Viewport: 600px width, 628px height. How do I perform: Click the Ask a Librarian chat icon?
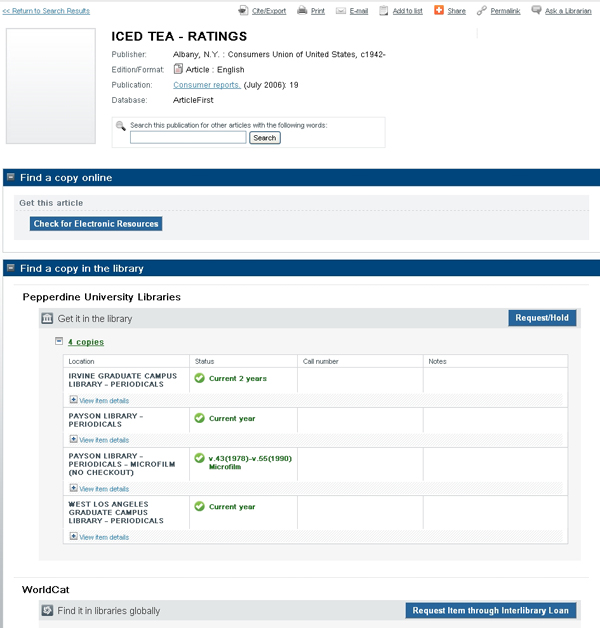pos(537,11)
